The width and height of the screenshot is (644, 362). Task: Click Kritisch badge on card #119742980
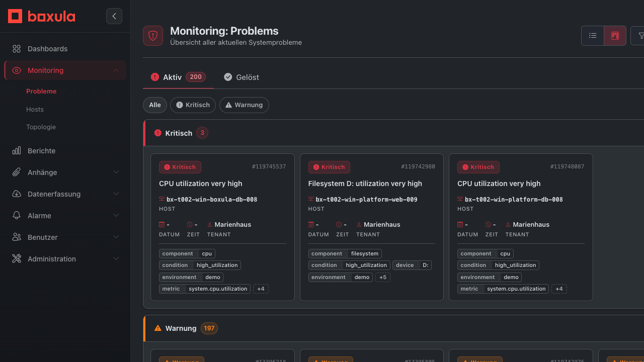pos(329,167)
